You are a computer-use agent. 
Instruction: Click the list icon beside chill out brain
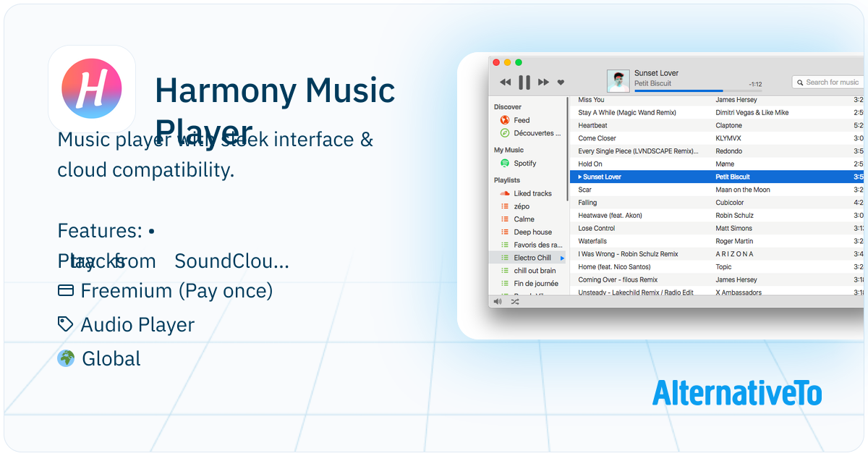[505, 271]
